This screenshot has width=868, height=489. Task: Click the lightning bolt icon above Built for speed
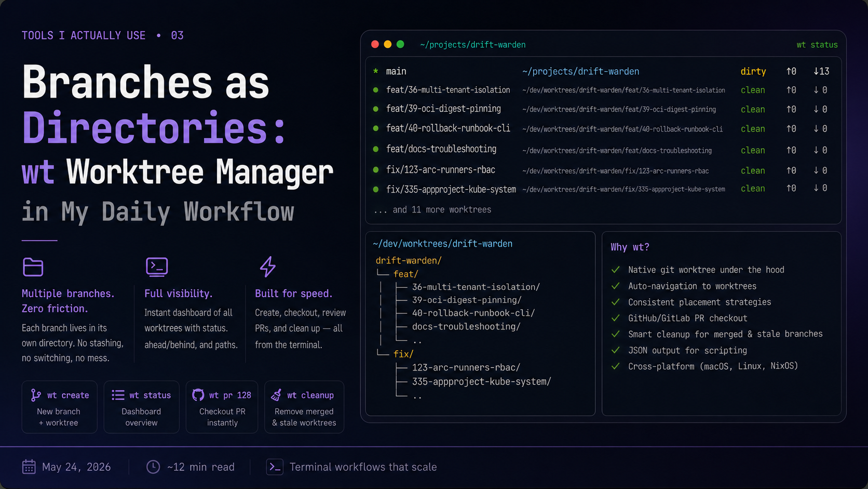pos(268,267)
